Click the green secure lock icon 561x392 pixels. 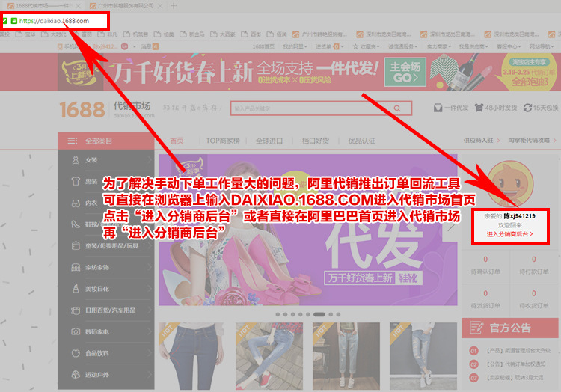(x=14, y=21)
